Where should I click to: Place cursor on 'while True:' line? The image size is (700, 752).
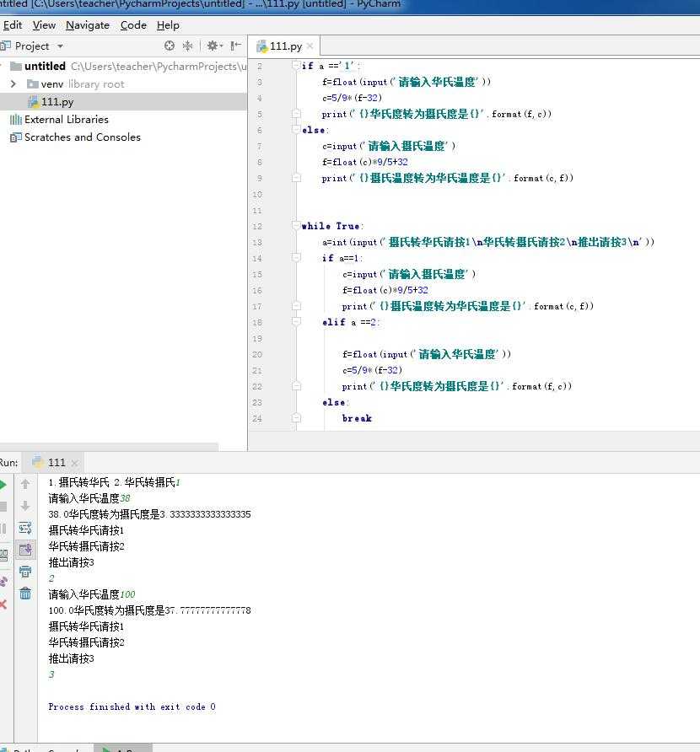coord(332,226)
